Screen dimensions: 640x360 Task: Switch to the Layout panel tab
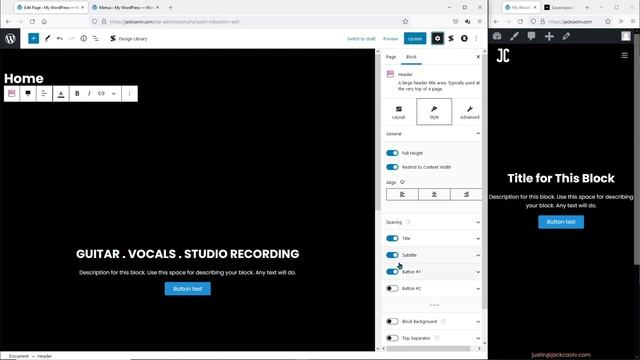click(398, 111)
